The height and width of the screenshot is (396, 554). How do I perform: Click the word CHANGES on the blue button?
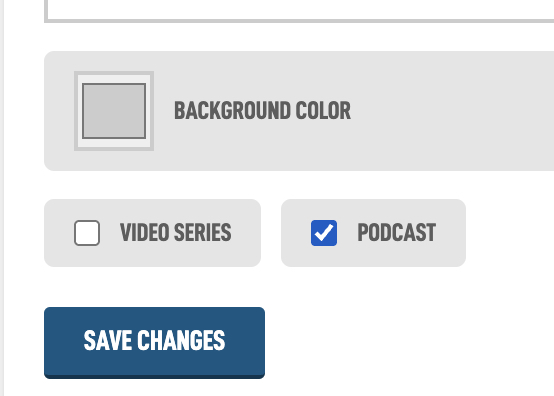181,340
